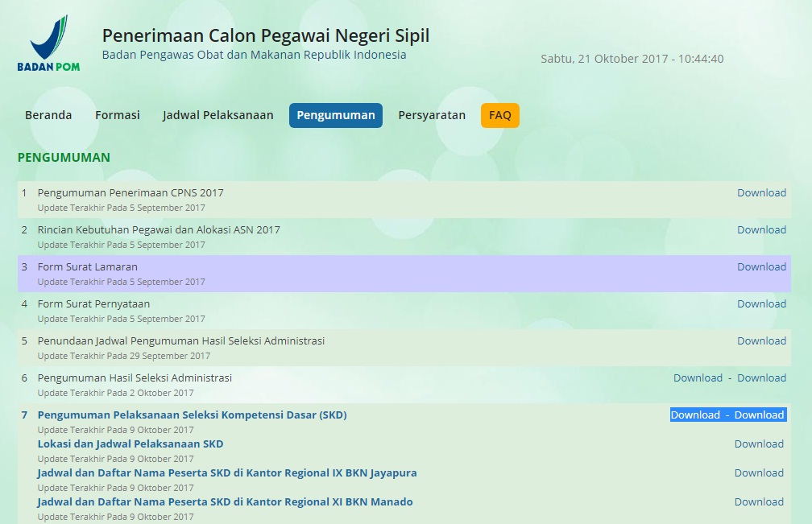
Task: Select the highlighted Pengumuman tab
Action: pos(336,115)
